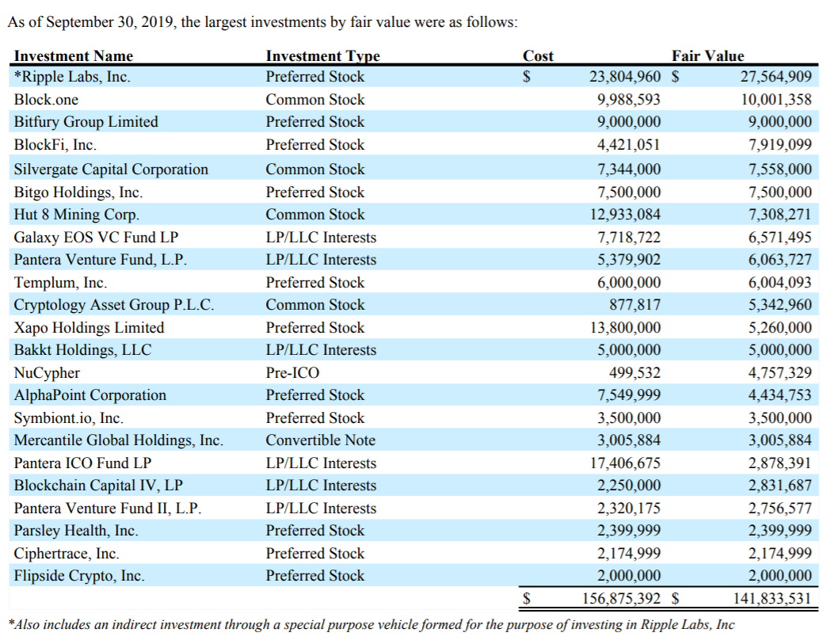Click the 'As of September 30, 2019' heading
Image resolution: width=823 pixels, height=644 pixels.
click(x=262, y=22)
